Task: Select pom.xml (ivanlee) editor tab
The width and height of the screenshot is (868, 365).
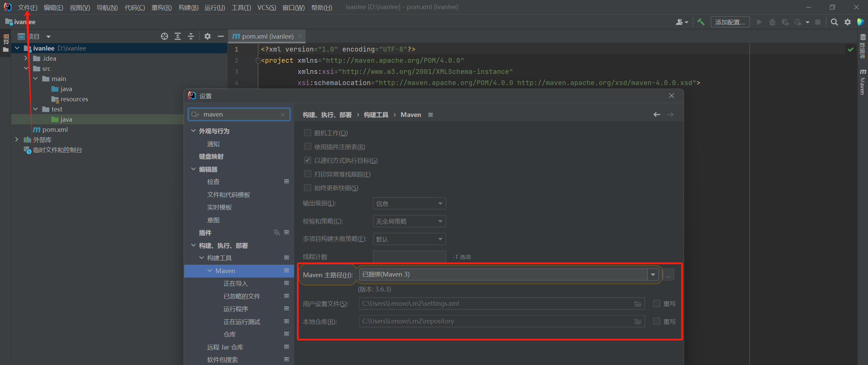Action: [x=267, y=36]
